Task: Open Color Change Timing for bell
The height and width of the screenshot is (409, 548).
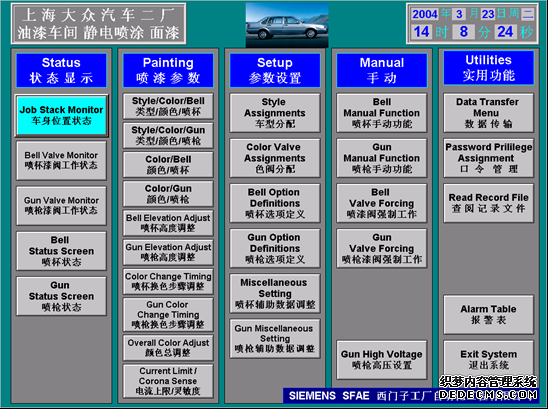Action: click(x=168, y=281)
